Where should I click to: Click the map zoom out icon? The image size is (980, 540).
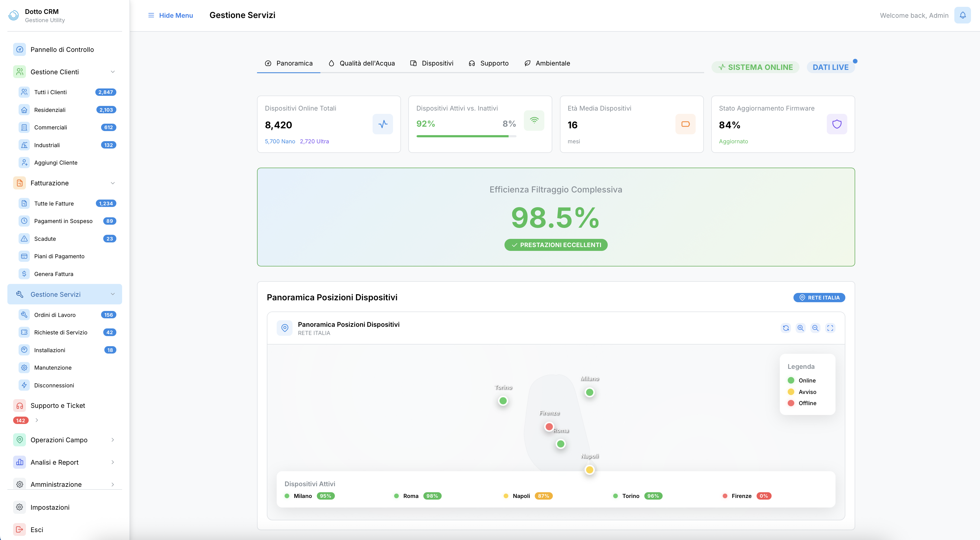coord(815,328)
